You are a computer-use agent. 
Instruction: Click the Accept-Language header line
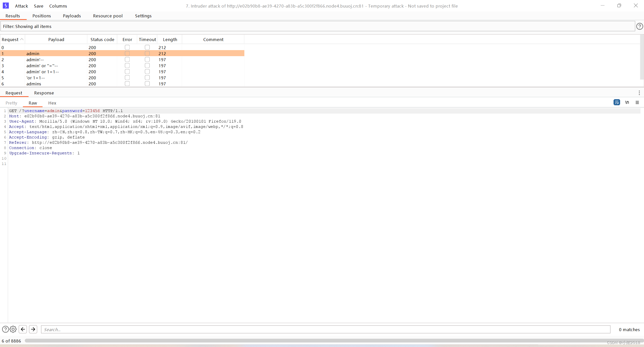[x=105, y=132]
